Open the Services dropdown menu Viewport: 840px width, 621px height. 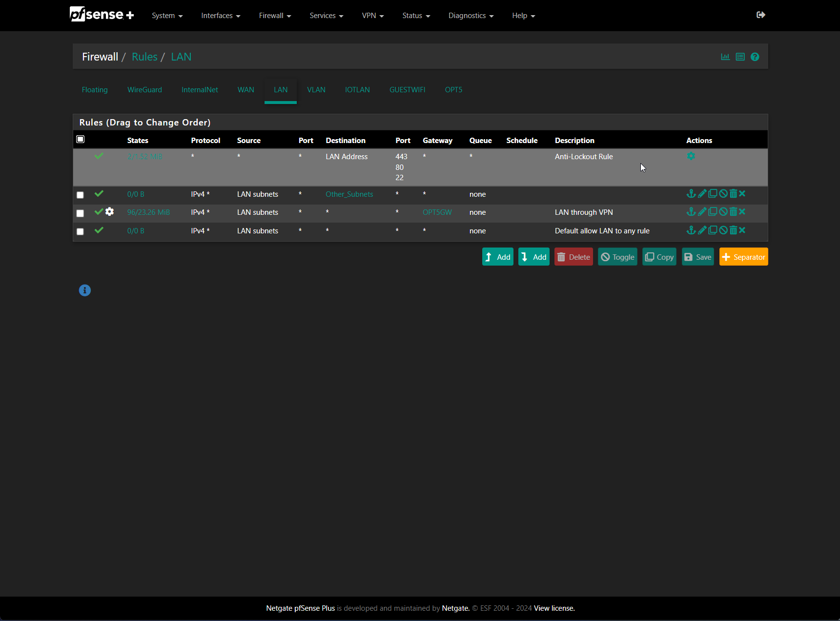tap(327, 16)
